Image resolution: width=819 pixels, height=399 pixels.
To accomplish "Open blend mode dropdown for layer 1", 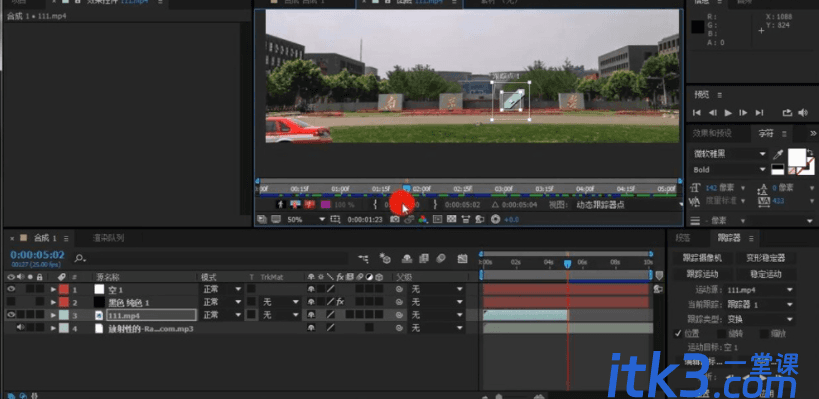I will coord(222,289).
